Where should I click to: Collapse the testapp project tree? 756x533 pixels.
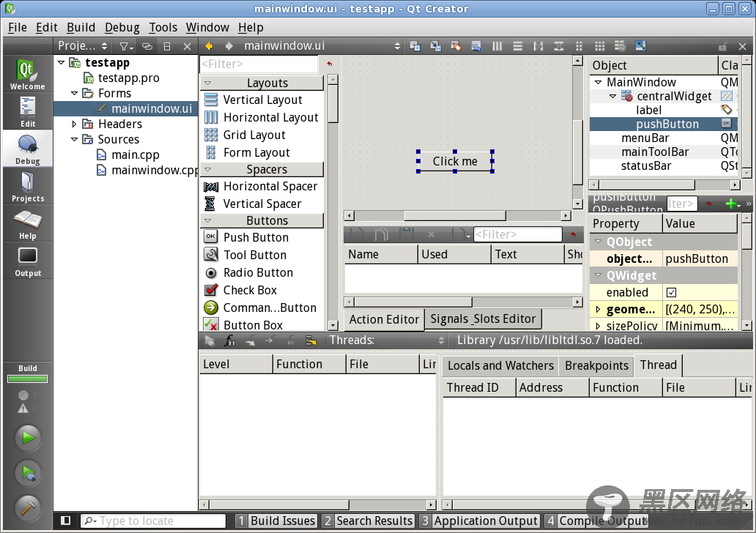point(62,62)
